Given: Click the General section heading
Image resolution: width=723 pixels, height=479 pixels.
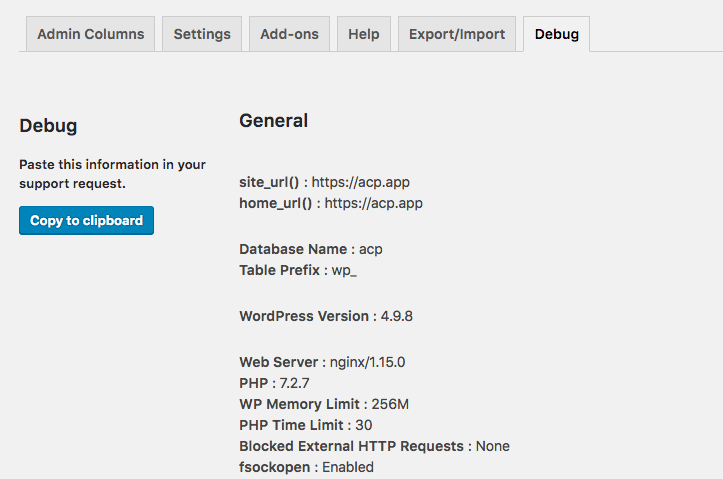Looking at the screenshot, I should click(273, 121).
